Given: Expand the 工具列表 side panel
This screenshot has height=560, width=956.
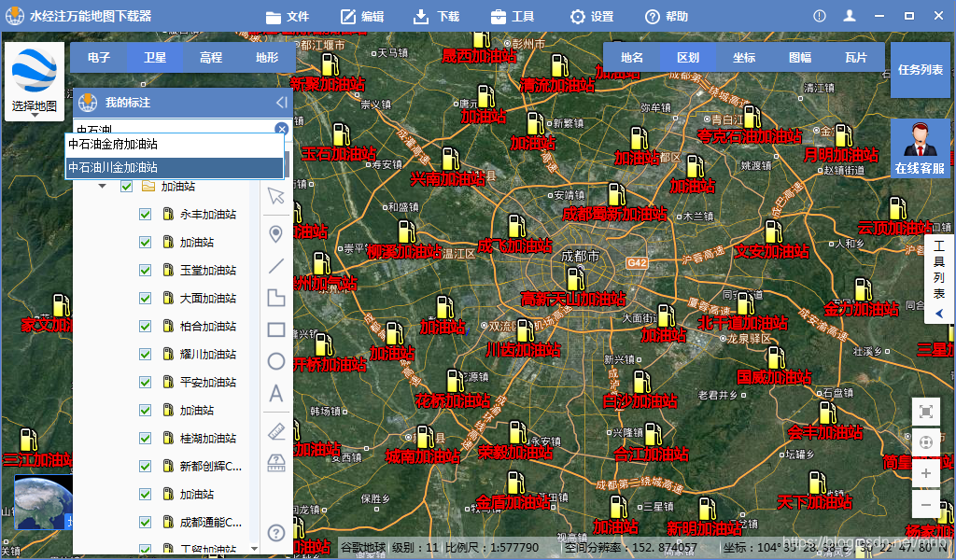Looking at the screenshot, I should (x=939, y=279).
